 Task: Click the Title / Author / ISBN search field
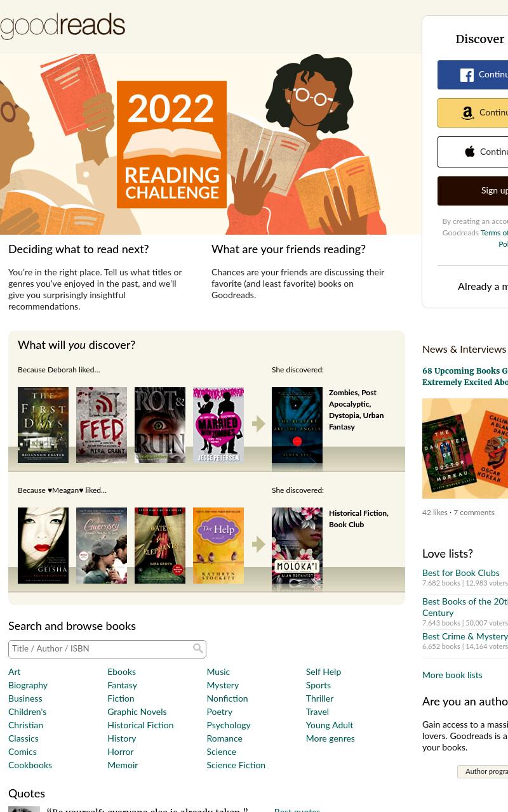(107, 649)
